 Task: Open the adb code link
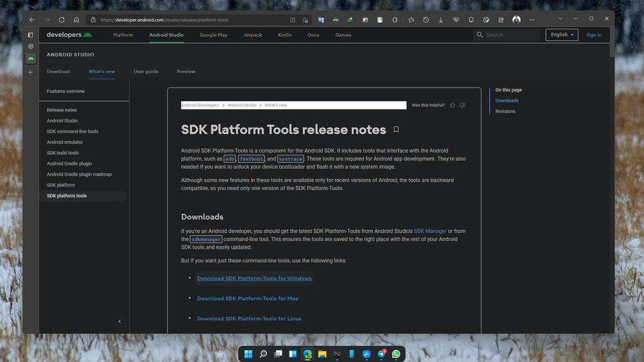(229, 159)
